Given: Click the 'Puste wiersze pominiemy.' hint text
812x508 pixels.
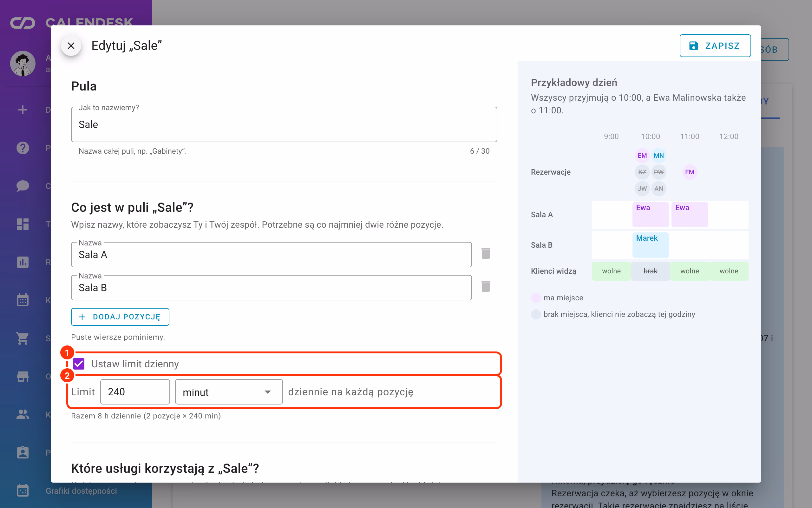Looking at the screenshot, I should point(118,337).
